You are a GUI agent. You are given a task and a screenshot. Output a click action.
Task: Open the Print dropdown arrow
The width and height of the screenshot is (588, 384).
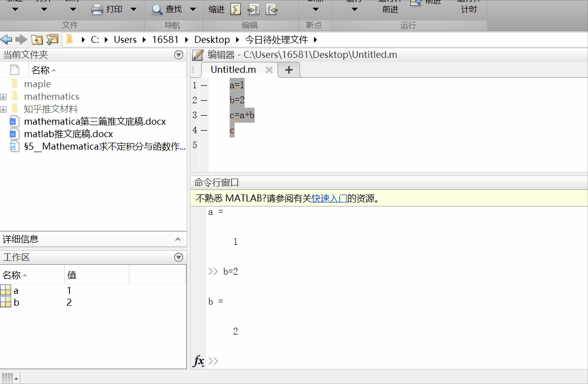133,9
